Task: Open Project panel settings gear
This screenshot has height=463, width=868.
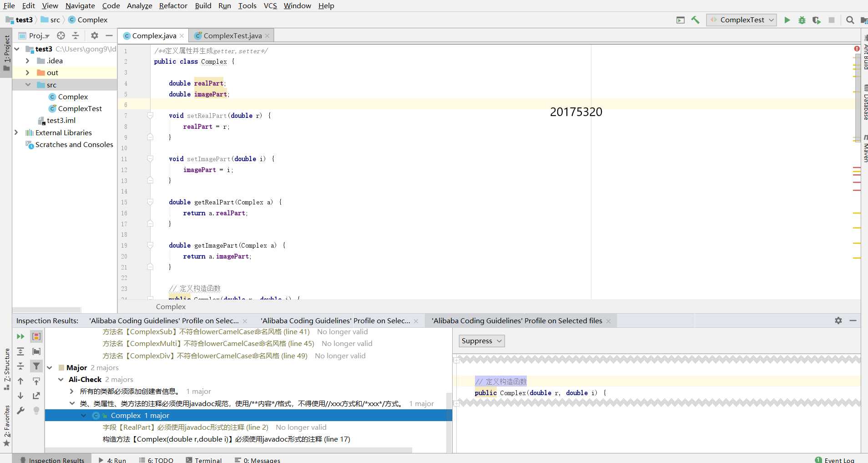Action: (95, 36)
